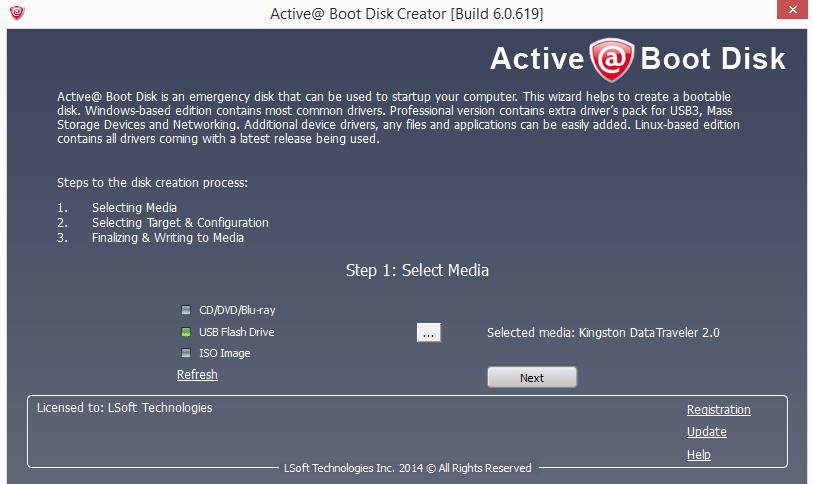Click the Active@ Boot Disk shield logo
The image size is (813, 484).
pos(612,59)
